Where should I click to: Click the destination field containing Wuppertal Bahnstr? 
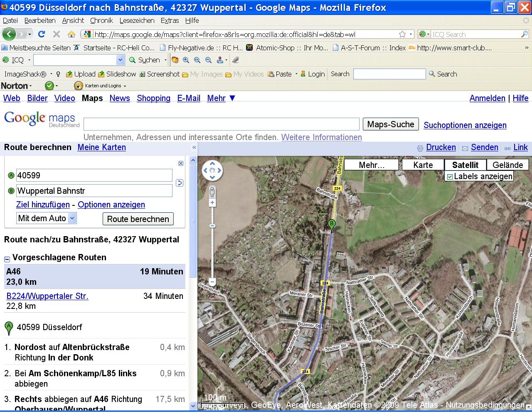[94, 191]
